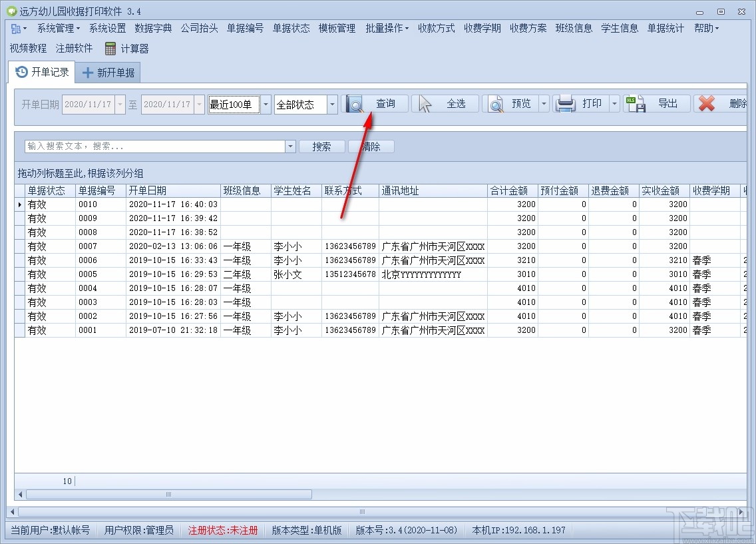Click the preview document icon
756x544 pixels.
496,104
